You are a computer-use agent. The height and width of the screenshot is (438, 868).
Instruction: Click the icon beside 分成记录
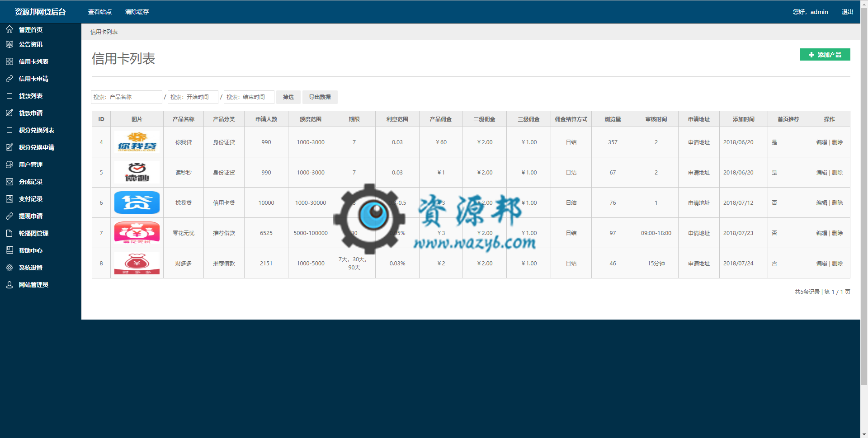tap(9, 182)
